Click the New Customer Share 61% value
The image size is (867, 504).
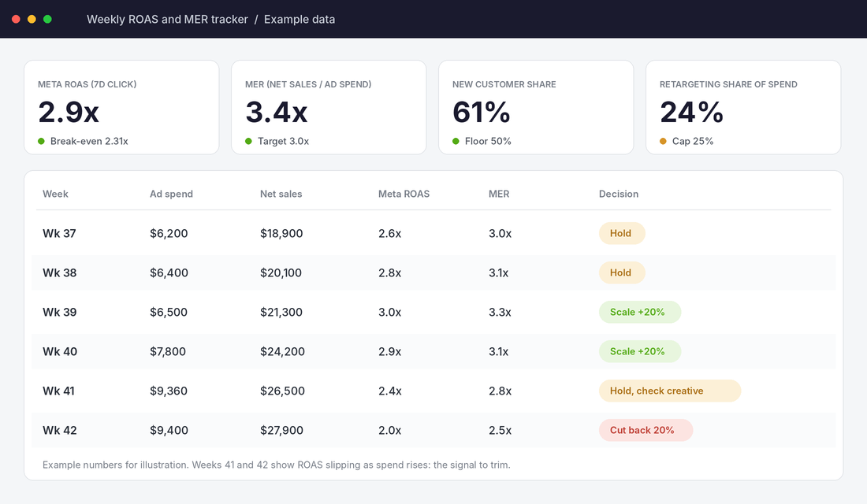click(481, 112)
